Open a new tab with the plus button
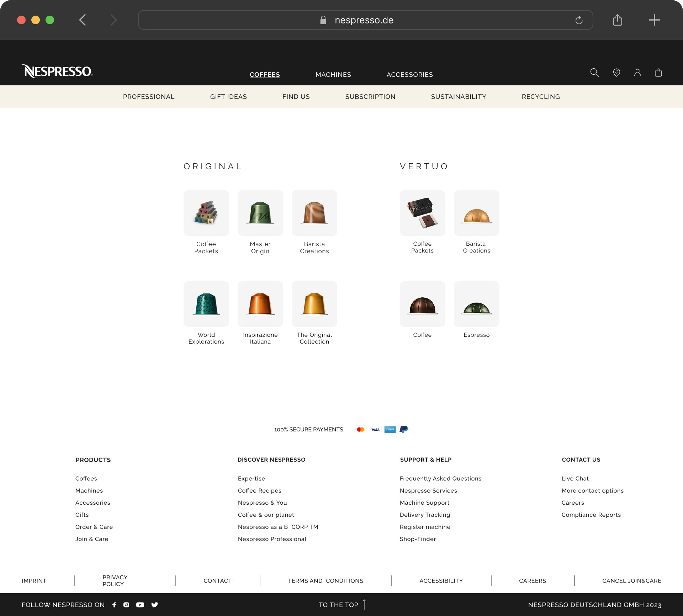The height and width of the screenshot is (616, 683). click(654, 20)
